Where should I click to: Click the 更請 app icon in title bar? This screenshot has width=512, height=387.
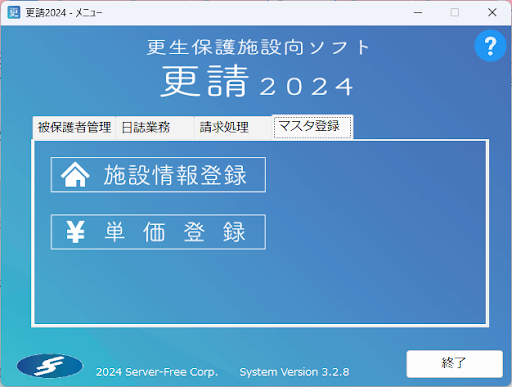pyautogui.click(x=14, y=13)
